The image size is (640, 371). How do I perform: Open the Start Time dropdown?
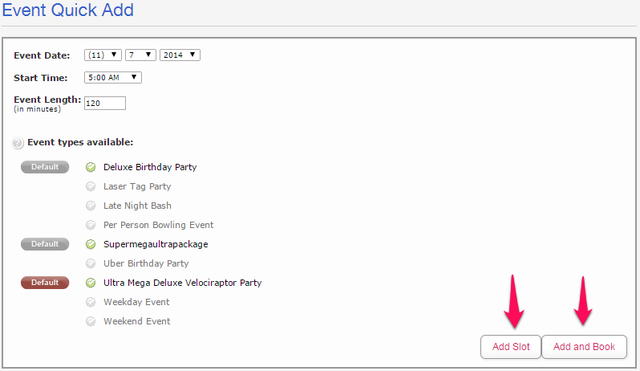[113, 77]
